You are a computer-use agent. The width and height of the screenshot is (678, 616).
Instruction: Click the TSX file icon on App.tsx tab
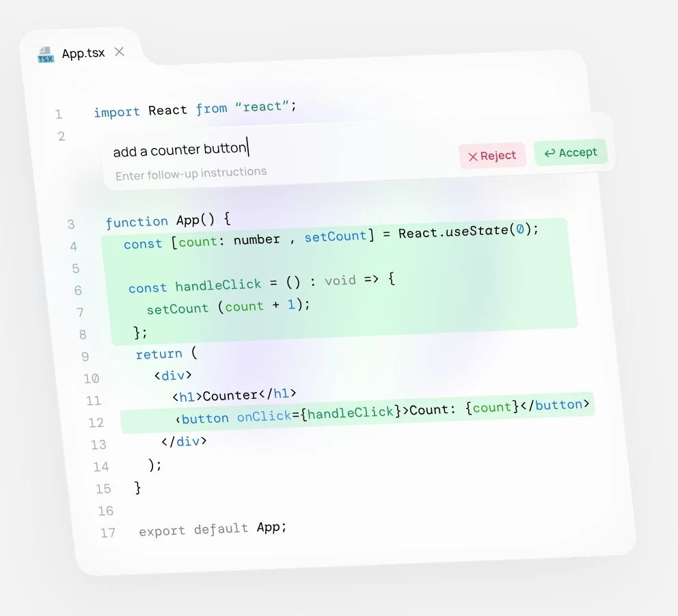click(x=45, y=55)
